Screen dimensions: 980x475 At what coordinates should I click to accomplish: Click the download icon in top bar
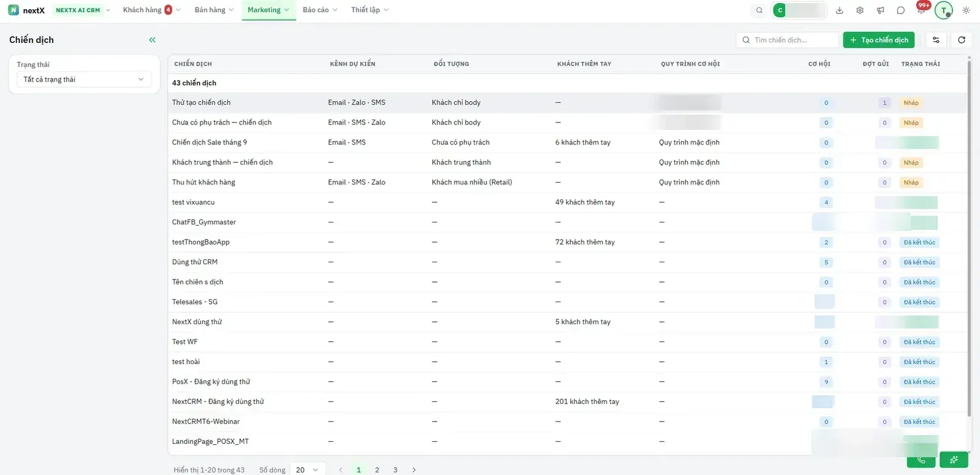pyautogui.click(x=840, y=10)
